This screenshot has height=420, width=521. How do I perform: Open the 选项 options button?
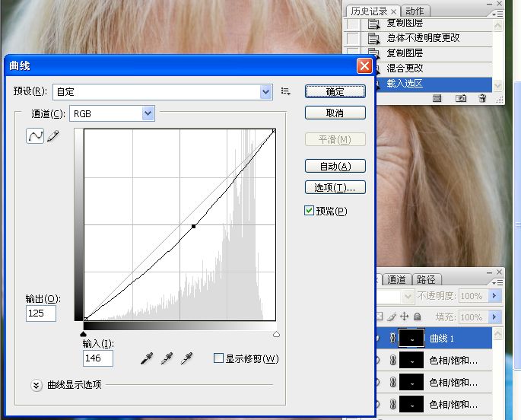335,187
